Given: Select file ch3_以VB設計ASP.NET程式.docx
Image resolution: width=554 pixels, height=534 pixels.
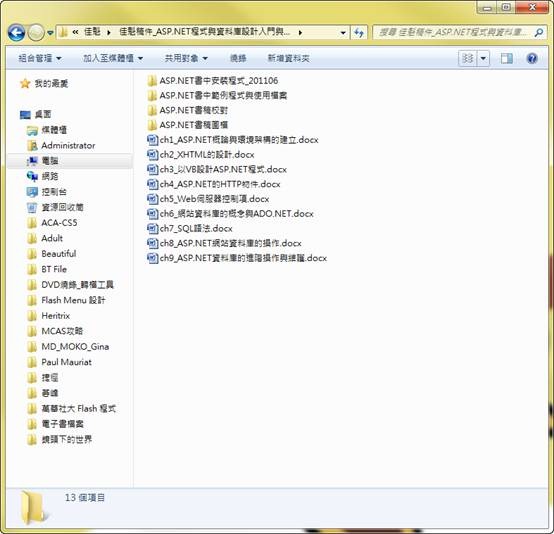Looking at the screenshot, I should coord(217,170).
